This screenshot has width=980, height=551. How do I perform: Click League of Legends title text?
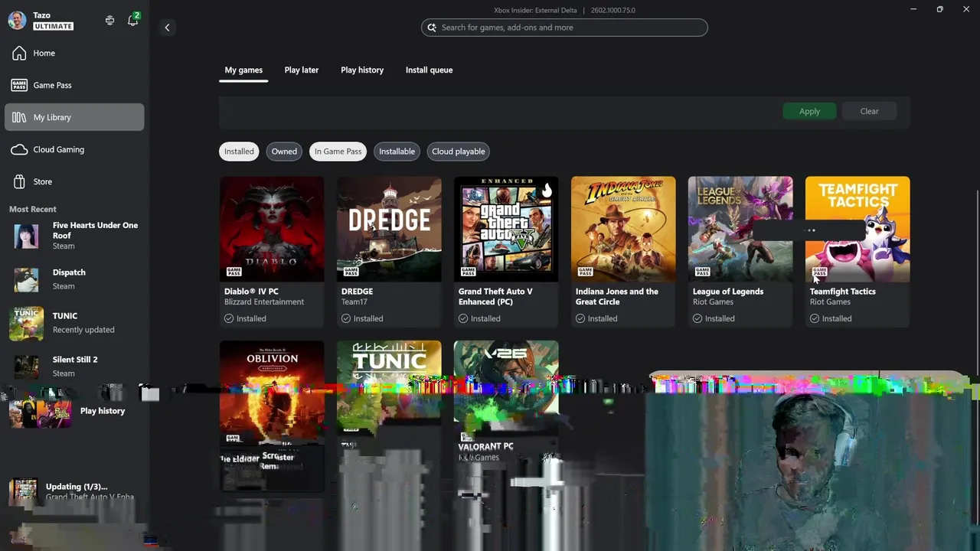tap(728, 292)
